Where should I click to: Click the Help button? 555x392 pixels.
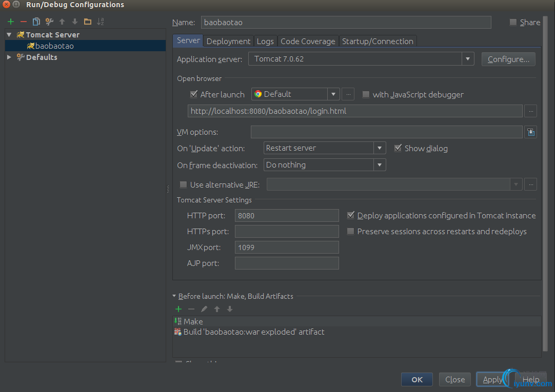[530, 380]
